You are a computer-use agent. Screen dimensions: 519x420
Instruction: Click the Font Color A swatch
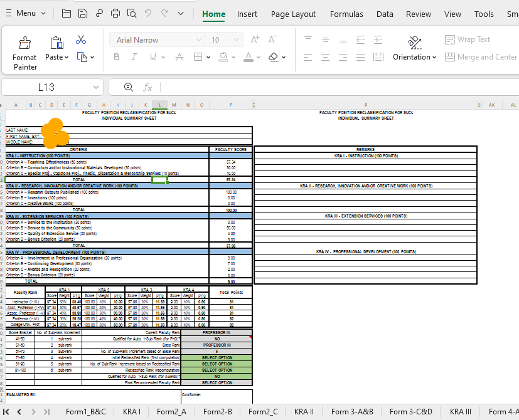coord(249,57)
